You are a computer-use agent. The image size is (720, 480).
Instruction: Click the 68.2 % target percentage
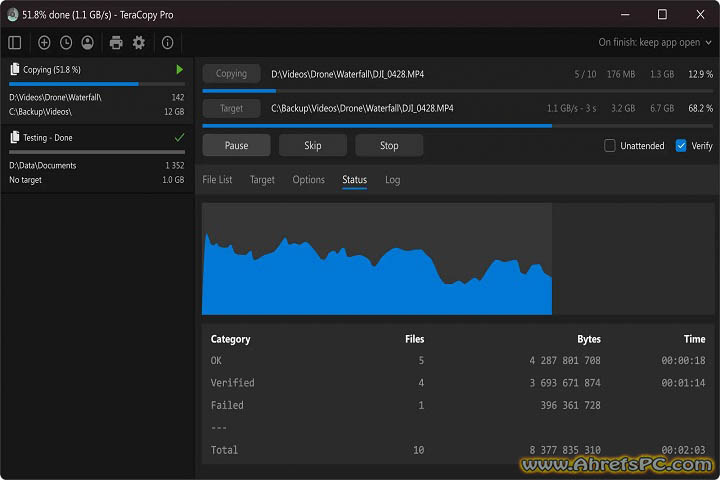tap(700, 108)
